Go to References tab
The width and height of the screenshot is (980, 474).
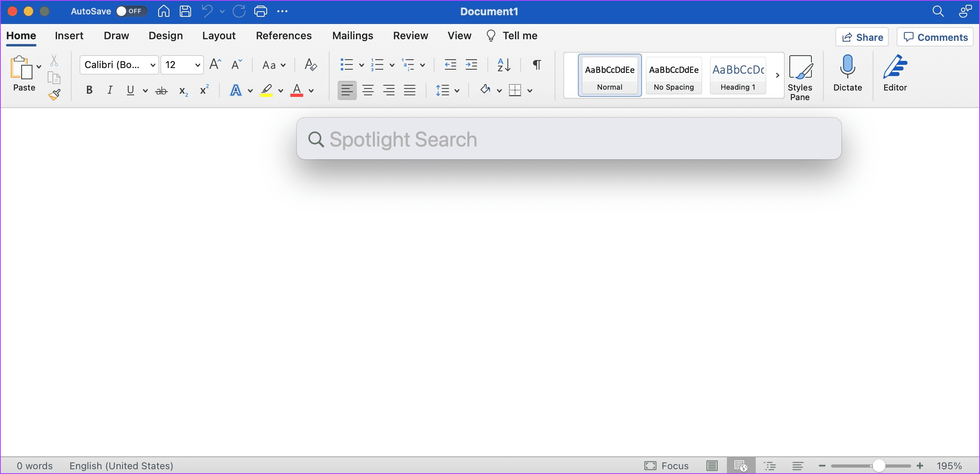pyautogui.click(x=284, y=36)
